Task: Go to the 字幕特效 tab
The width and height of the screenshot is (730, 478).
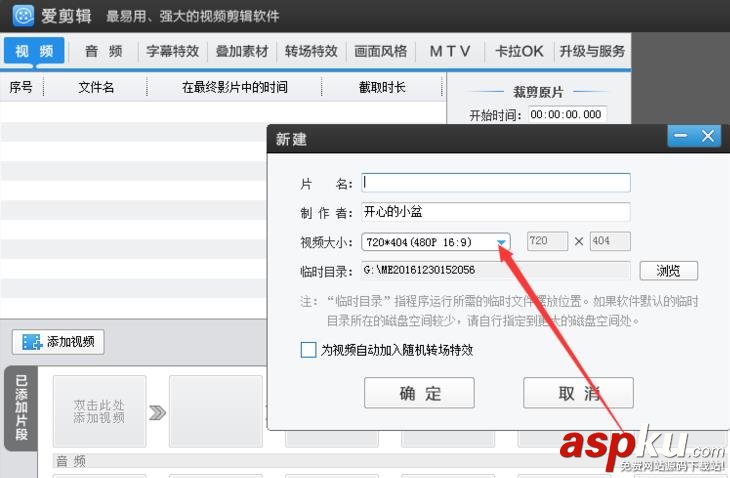Action: (172, 51)
